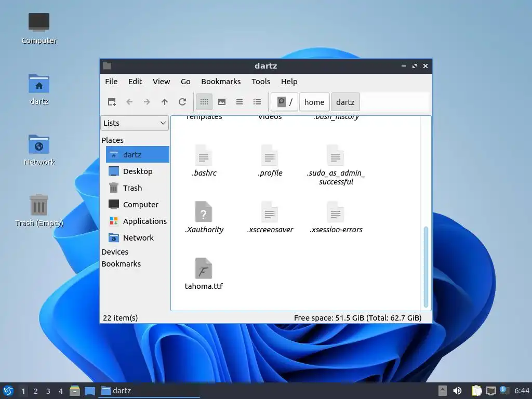Screen dimensions: 532x399
Task: Open the Lists side pane dropdown
Action: pyautogui.click(x=135, y=123)
